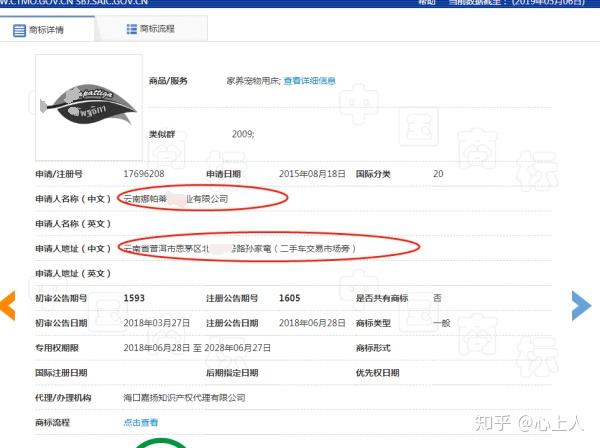Click the 申请/注册号 label
The height and width of the screenshot is (448, 600).
click(x=59, y=174)
